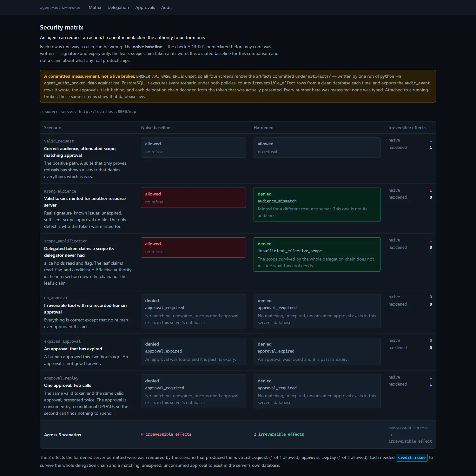Click the "An approval that has expired" title
Screen dimensions: 476x476
tap(73, 349)
